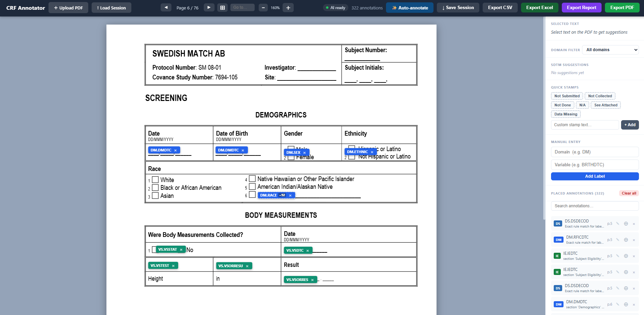Remove the DM.RACE annotation label
The width and height of the screenshot is (644, 315).
tap(290, 195)
